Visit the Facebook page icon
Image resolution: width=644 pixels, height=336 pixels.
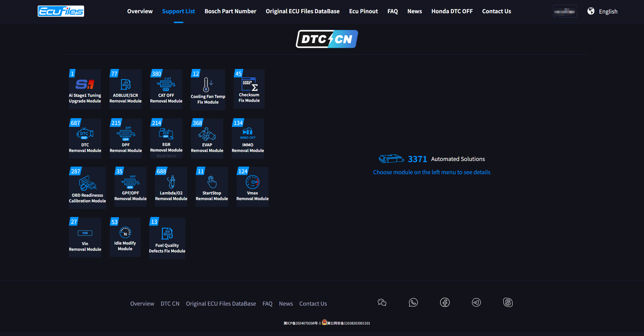pyautogui.click(x=445, y=303)
